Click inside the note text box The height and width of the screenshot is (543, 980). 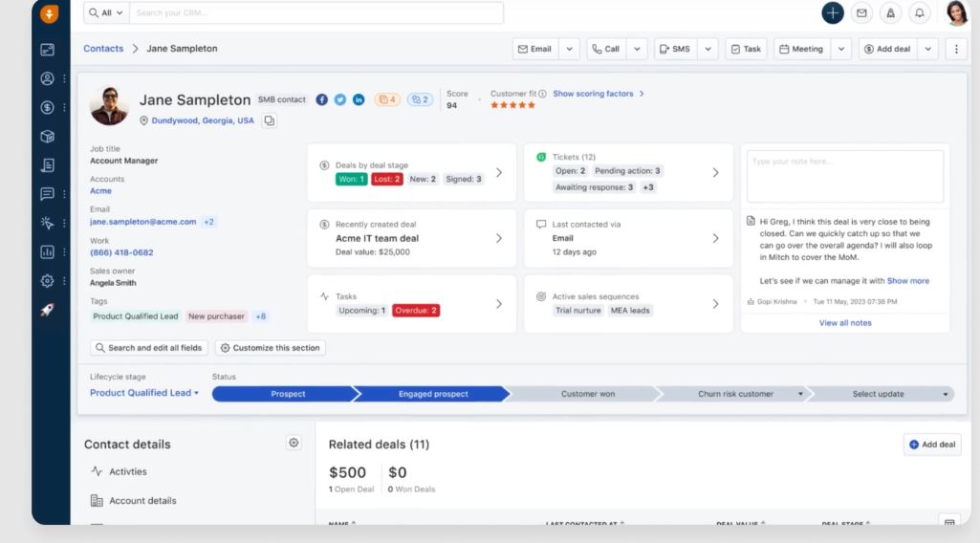[845, 176]
